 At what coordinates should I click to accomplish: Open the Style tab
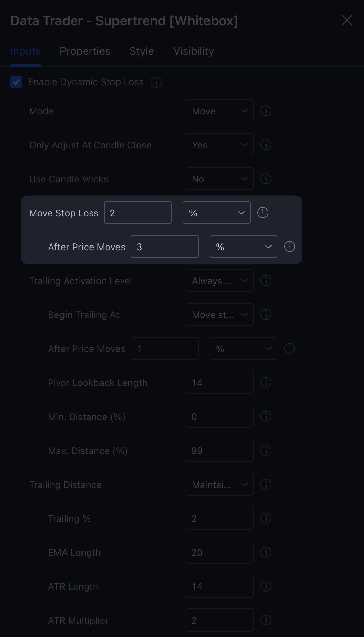[x=141, y=51]
